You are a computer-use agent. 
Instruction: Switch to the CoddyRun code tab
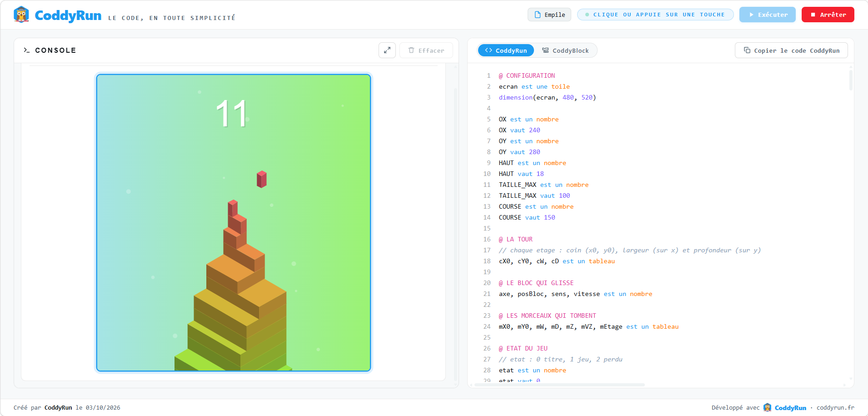506,50
